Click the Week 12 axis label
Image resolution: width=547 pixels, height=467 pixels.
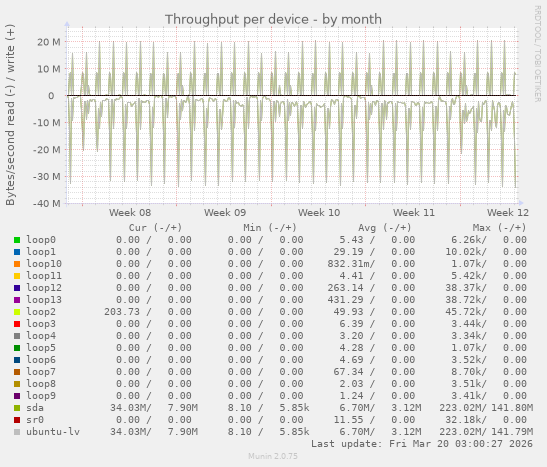pyautogui.click(x=508, y=212)
